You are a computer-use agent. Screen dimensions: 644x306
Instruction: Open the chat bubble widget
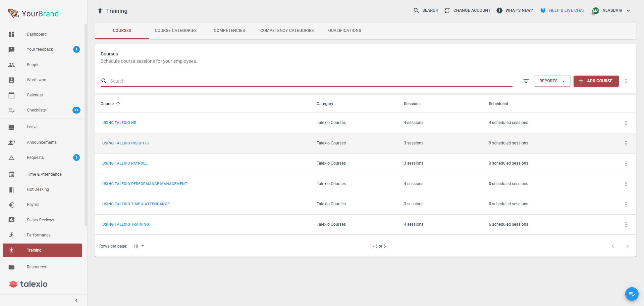click(x=632, y=294)
